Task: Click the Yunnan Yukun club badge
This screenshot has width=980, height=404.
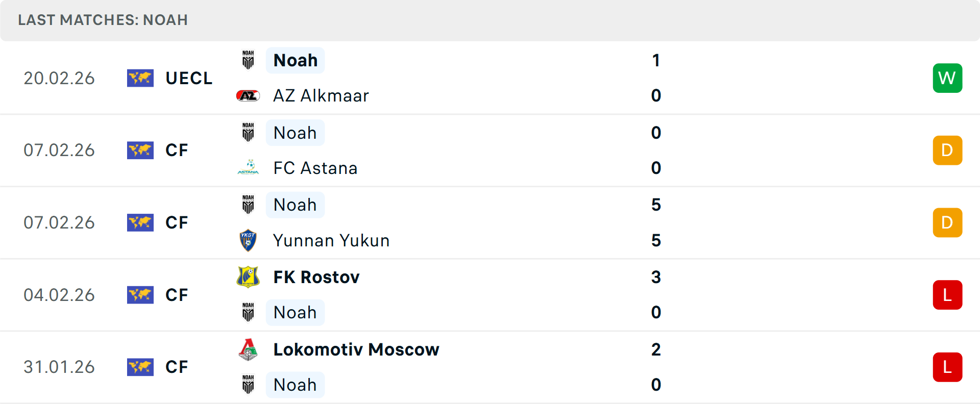Action: pyautogui.click(x=248, y=240)
